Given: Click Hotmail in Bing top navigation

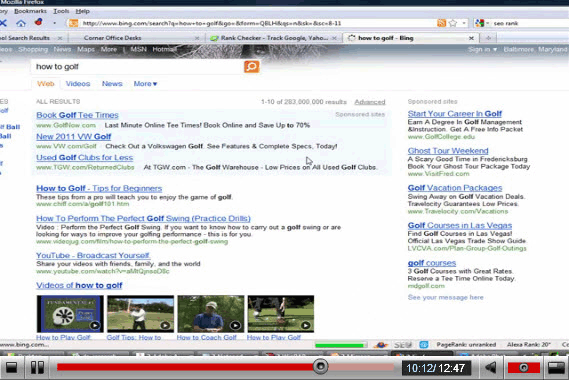Looking at the screenshot, I should (164, 49).
